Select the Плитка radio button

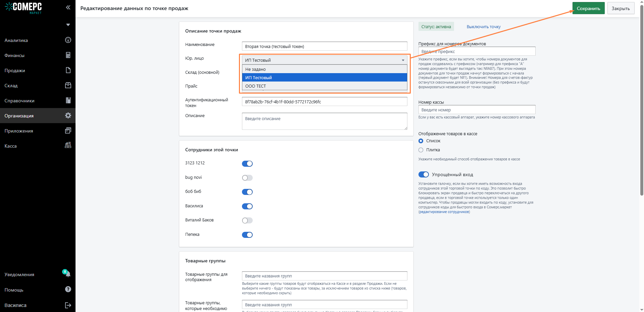(x=421, y=150)
